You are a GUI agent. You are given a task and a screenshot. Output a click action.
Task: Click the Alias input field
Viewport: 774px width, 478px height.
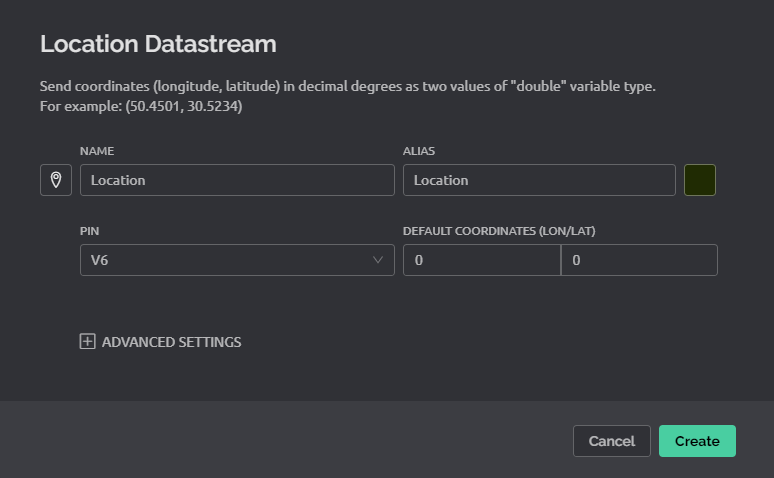point(539,180)
